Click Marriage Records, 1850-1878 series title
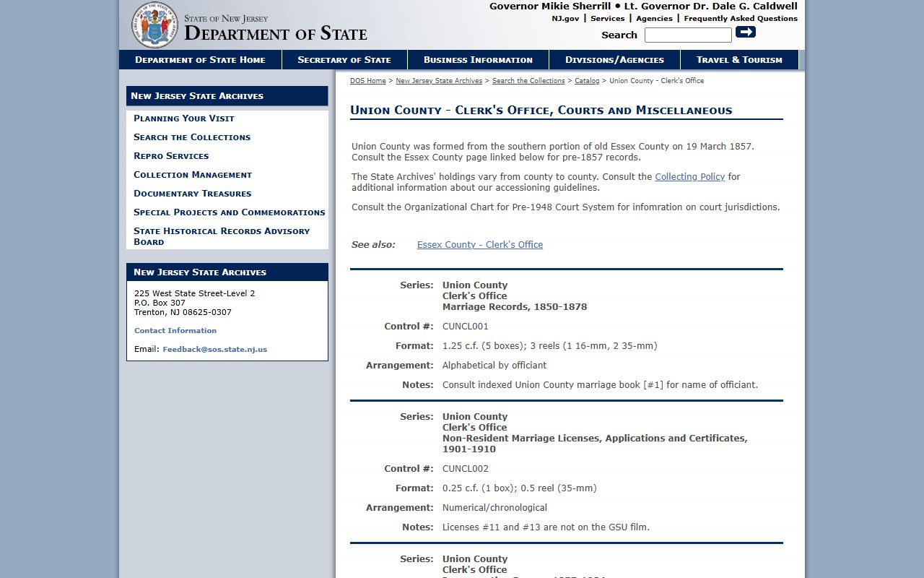Image resolution: width=924 pixels, height=578 pixels. (515, 307)
